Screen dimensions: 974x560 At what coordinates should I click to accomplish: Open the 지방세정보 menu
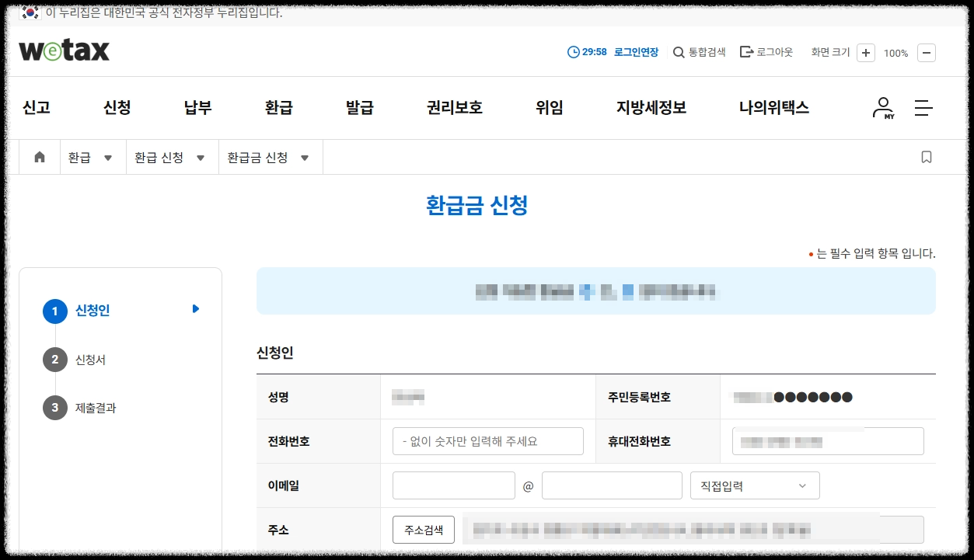coord(652,107)
